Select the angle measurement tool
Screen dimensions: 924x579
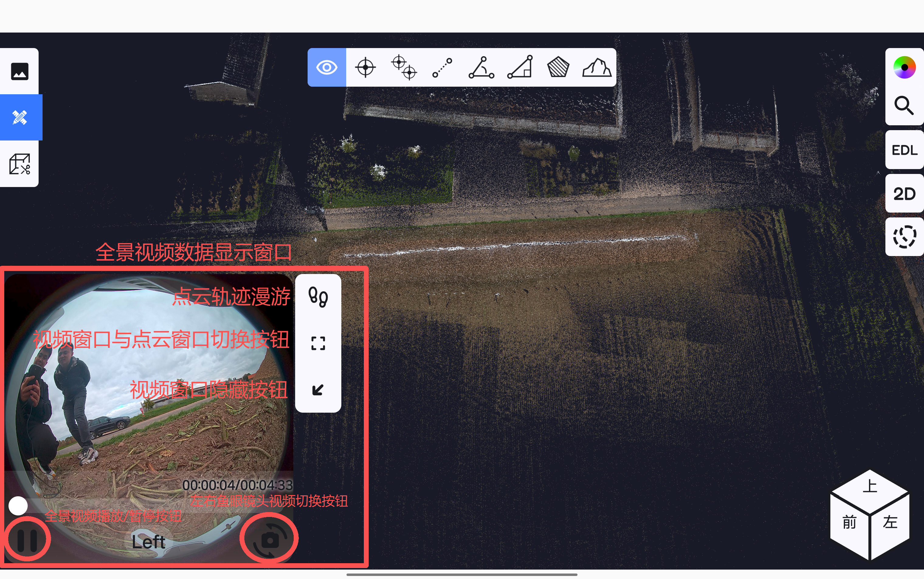coord(481,68)
